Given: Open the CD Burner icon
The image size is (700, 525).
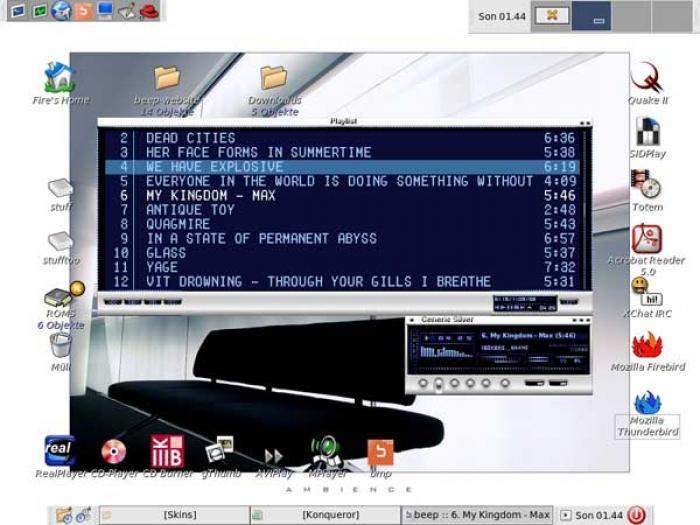Looking at the screenshot, I should click(x=167, y=451).
